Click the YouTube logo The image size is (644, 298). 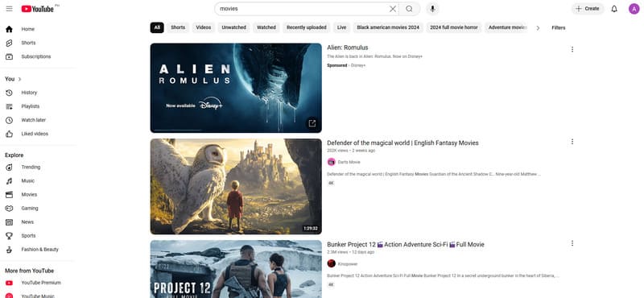38,9
